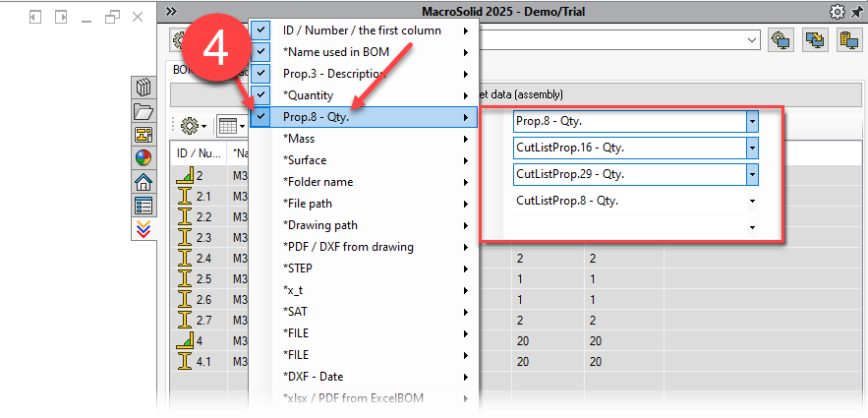Select the *Surface menu item
The image size is (868, 418).
tap(364, 160)
